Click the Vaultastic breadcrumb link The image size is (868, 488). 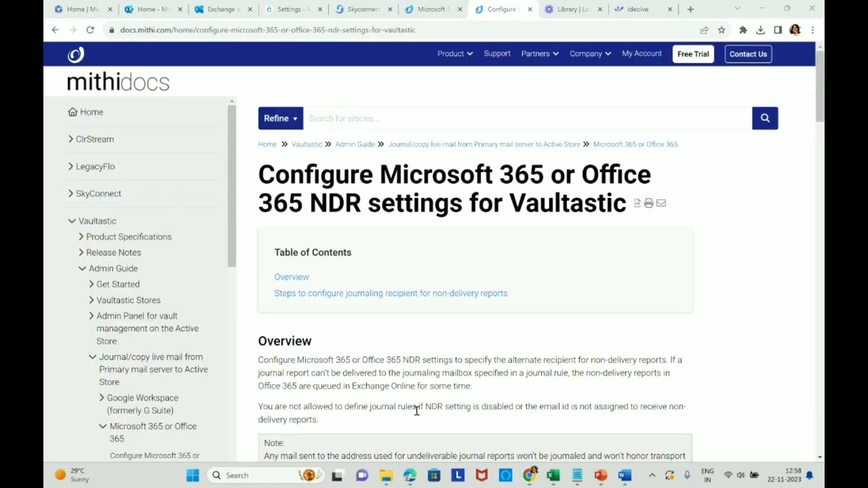coord(307,144)
